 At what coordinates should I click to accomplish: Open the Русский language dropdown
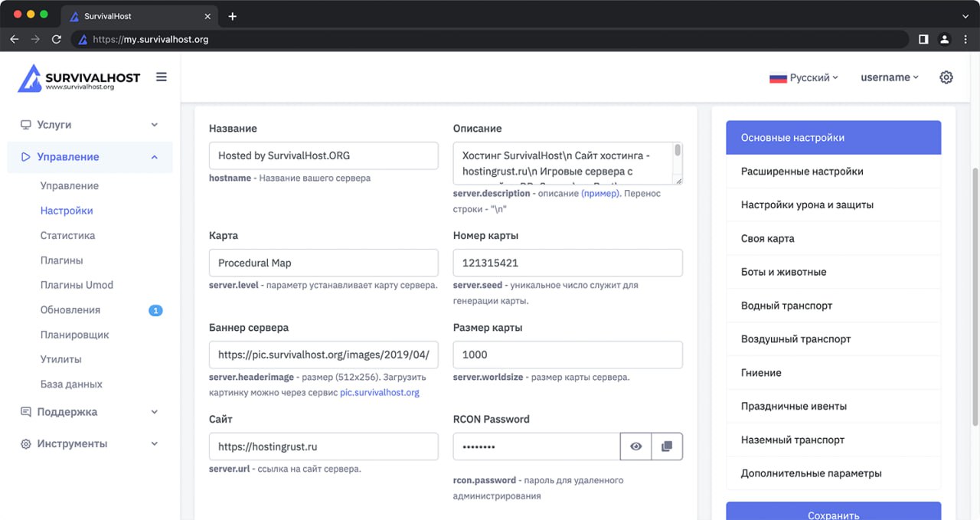pyautogui.click(x=804, y=77)
